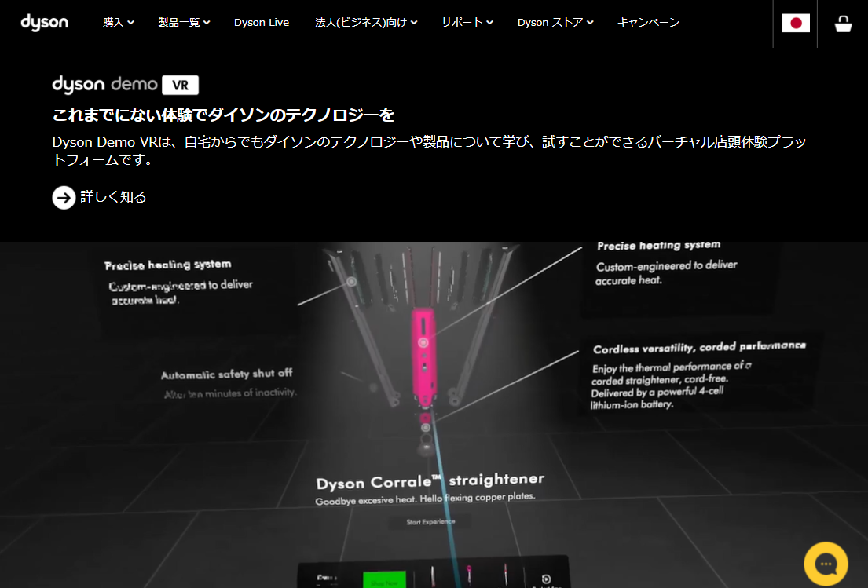Click hotspot on left straightener arm
The height and width of the screenshot is (588, 868).
[x=351, y=282]
